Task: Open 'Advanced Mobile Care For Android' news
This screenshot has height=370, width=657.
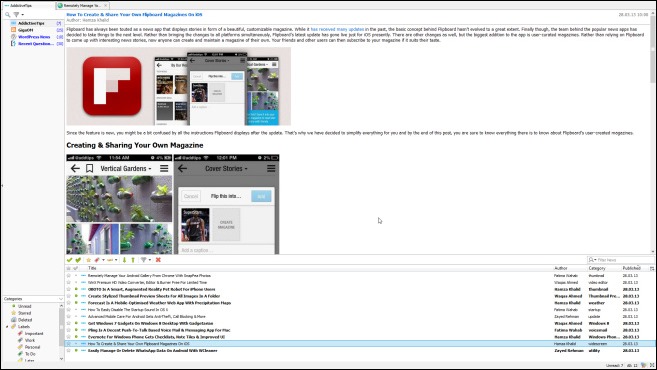Action: [147, 316]
